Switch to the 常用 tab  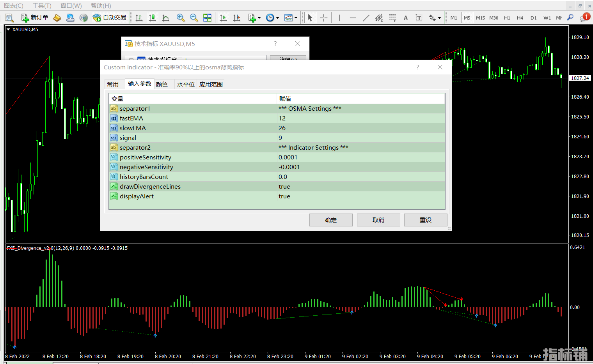(113, 84)
